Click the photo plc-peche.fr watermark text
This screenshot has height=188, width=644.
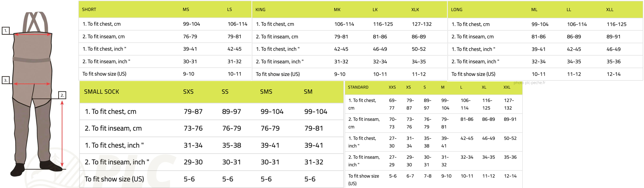[529, 83]
